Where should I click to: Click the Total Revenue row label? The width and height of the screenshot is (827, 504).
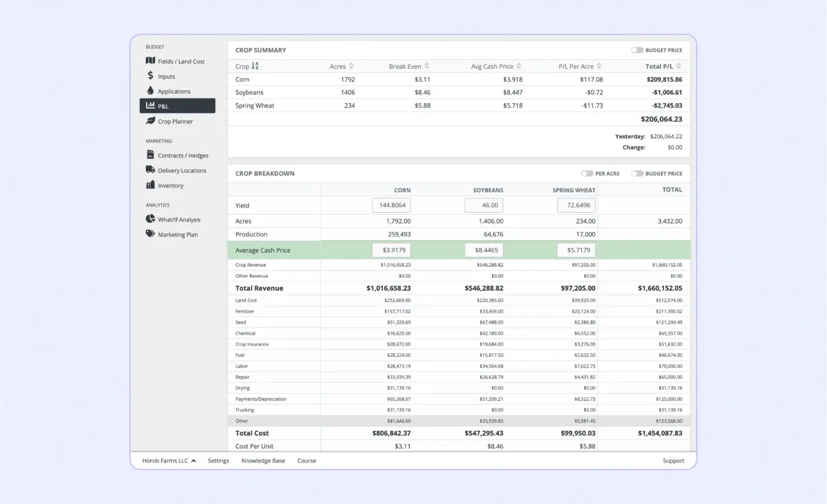259,288
